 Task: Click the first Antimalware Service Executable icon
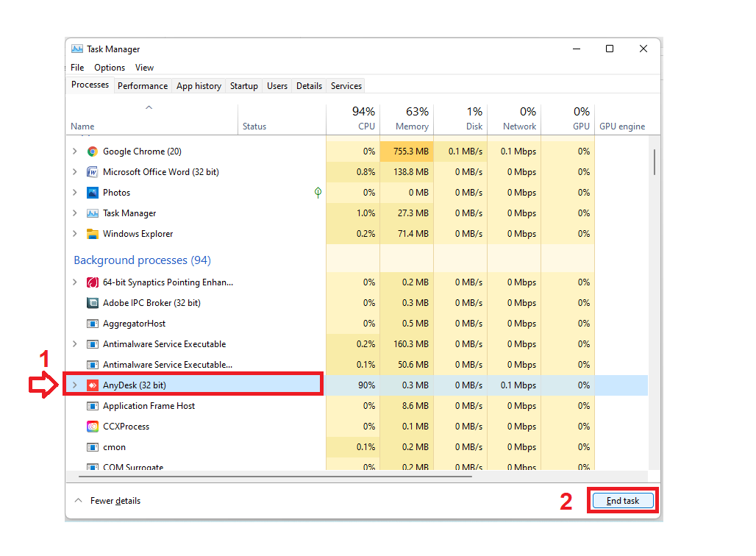point(92,344)
